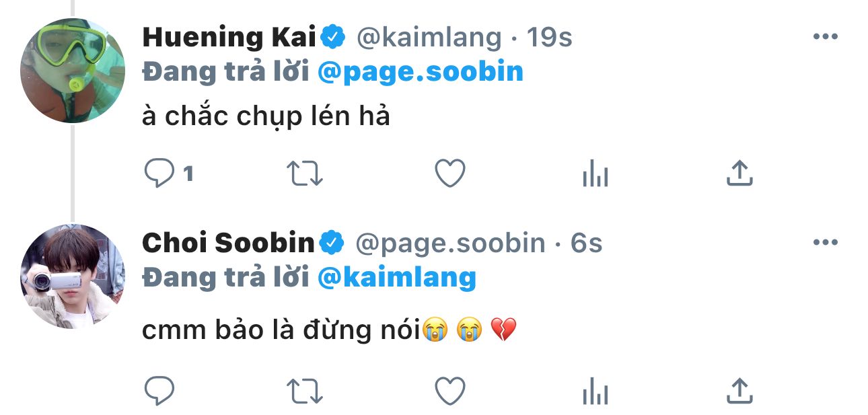Open the 6s timestamp on Soobin's tweet
868x415 pixels.
point(586,243)
